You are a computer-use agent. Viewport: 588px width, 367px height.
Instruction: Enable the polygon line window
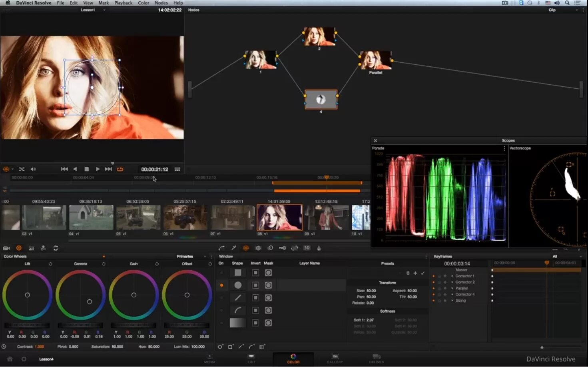pyautogui.click(x=221, y=298)
